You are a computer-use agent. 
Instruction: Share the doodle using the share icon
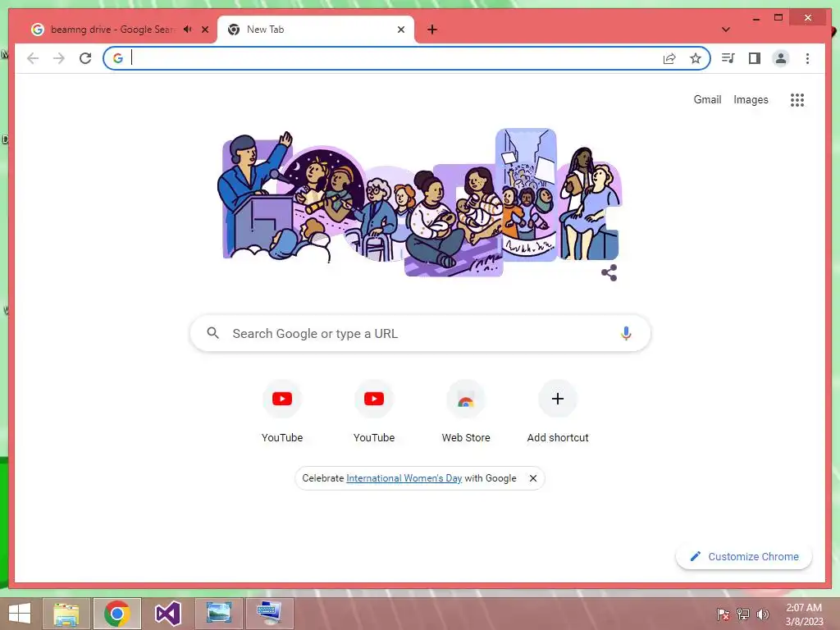pos(609,272)
